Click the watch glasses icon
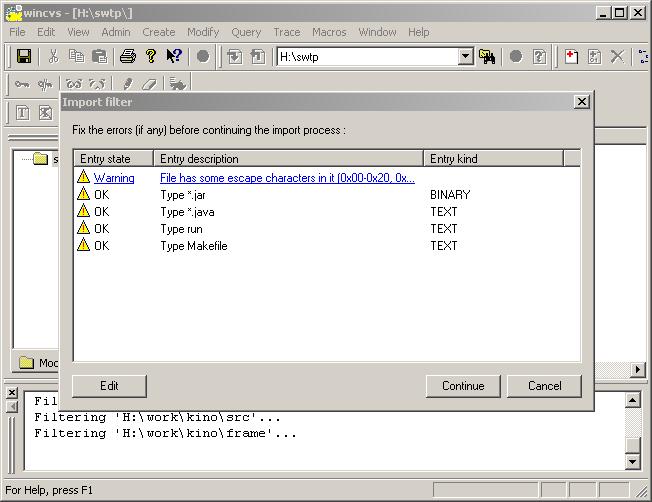652x502 pixels. pos(74,84)
